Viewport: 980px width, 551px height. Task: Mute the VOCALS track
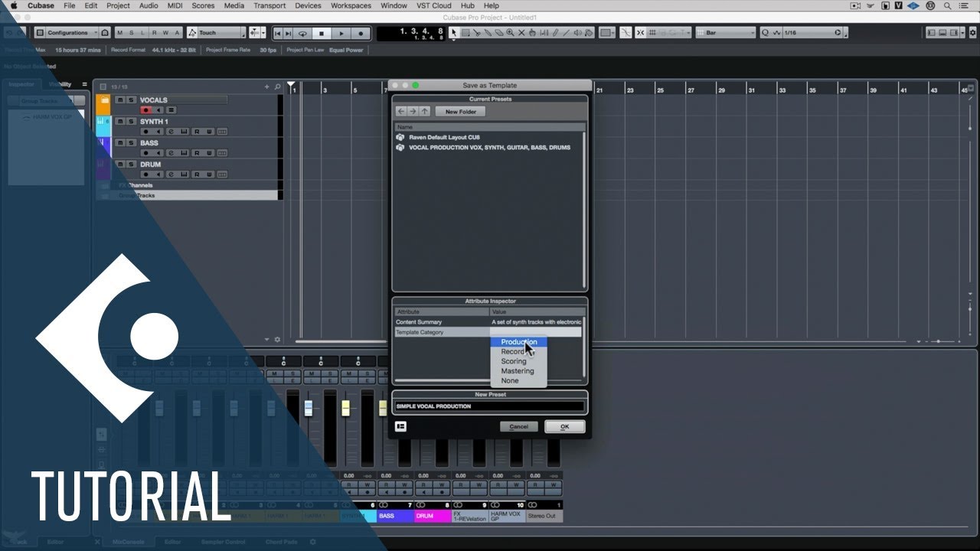pyautogui.click(x=120, y=99)
